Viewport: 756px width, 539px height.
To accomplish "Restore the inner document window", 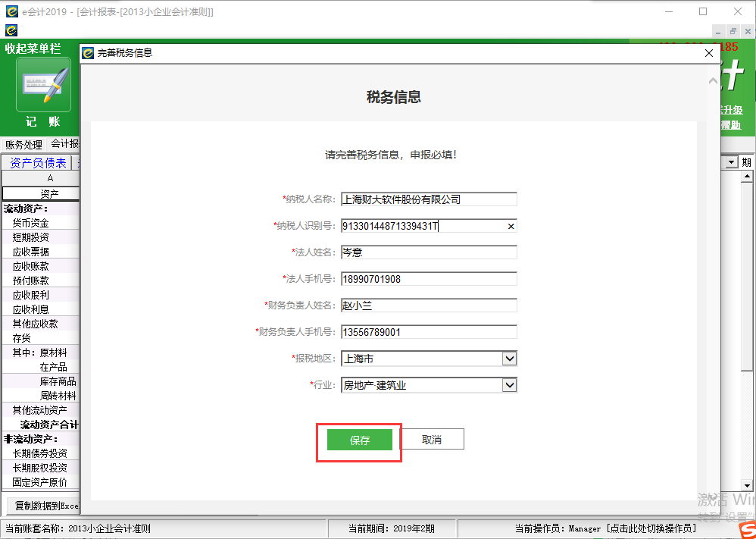I will [x=733, y=31].
